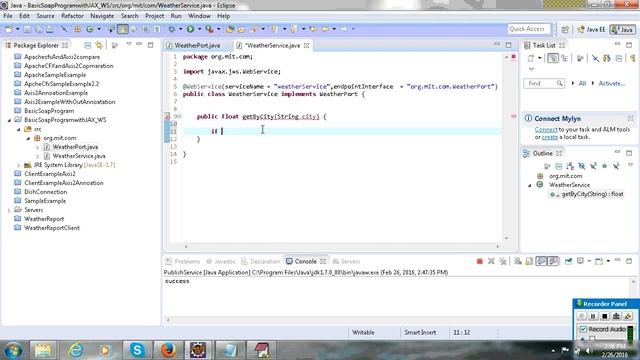Viewport: 640px width, 360px height.
Task: Open the Project menu
Action: click(x=154, y=16)
